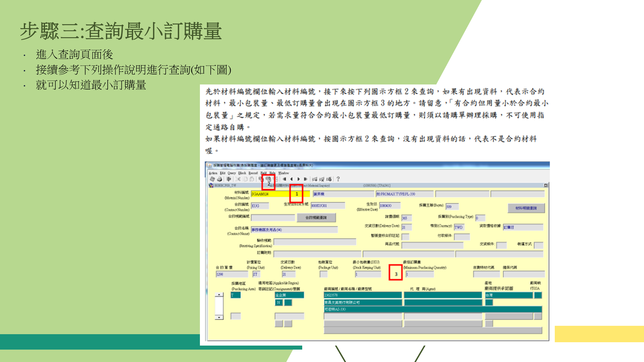Open the Record menu
Screen dimensions: 644x362
253,173
